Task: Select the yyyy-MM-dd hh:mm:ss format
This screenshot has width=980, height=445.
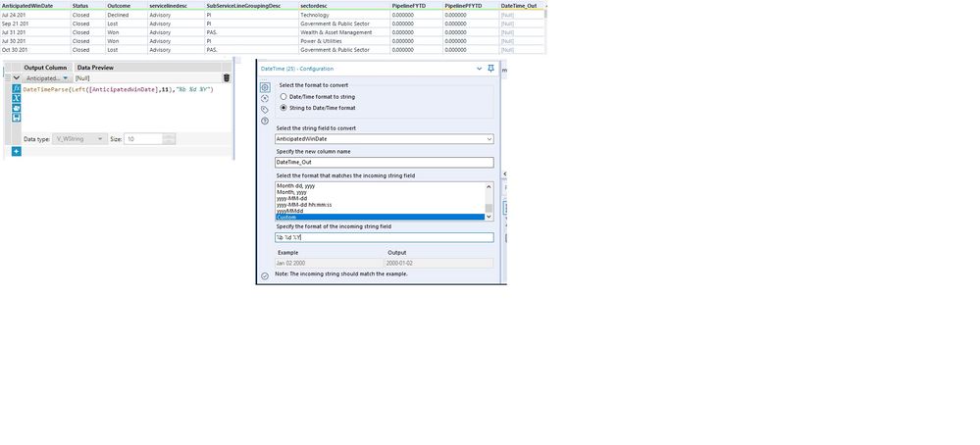Action: pos(304,205)
